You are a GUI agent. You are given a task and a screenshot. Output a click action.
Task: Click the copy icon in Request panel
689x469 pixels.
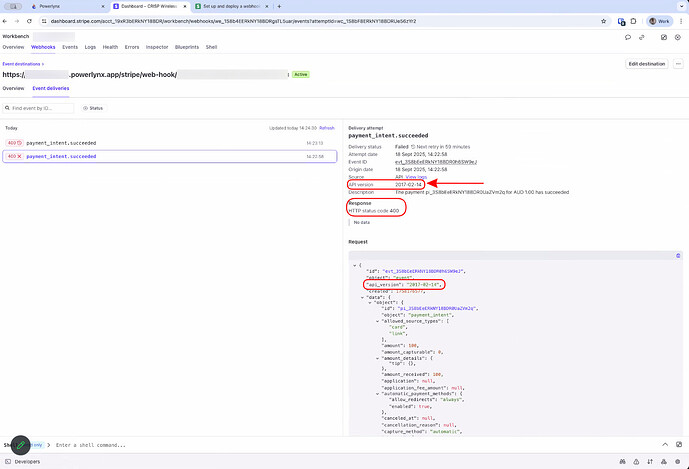(x=679, y=255)
